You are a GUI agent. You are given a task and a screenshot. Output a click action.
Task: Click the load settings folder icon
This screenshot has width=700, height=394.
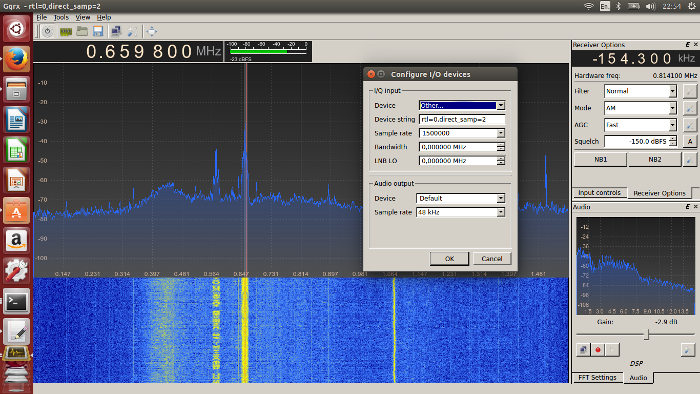82,31
